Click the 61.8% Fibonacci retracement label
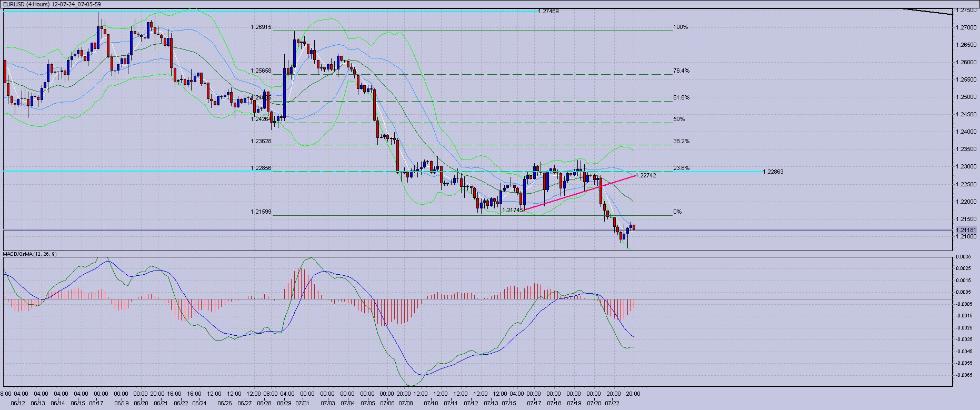The width and height of the screenshot is (980, 410). (681, 98)
